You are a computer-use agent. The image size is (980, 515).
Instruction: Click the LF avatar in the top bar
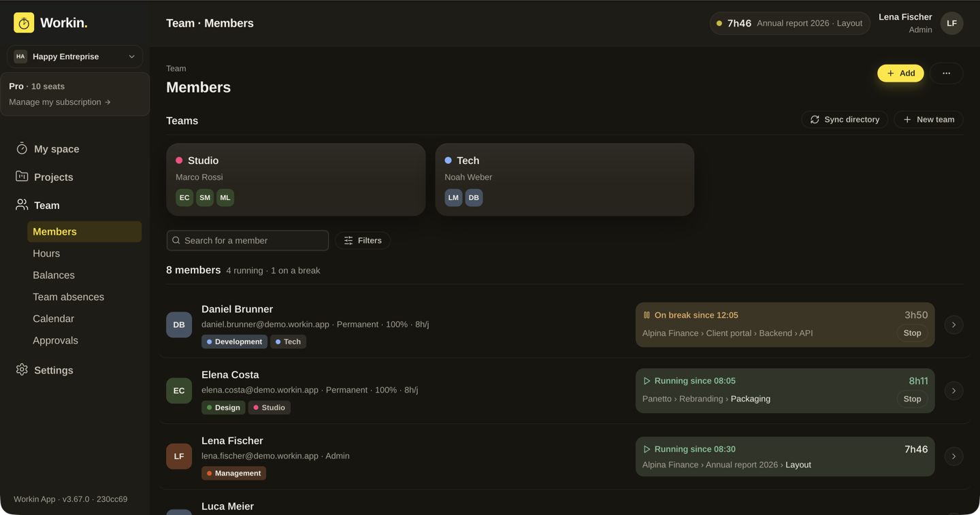[951, 23]
